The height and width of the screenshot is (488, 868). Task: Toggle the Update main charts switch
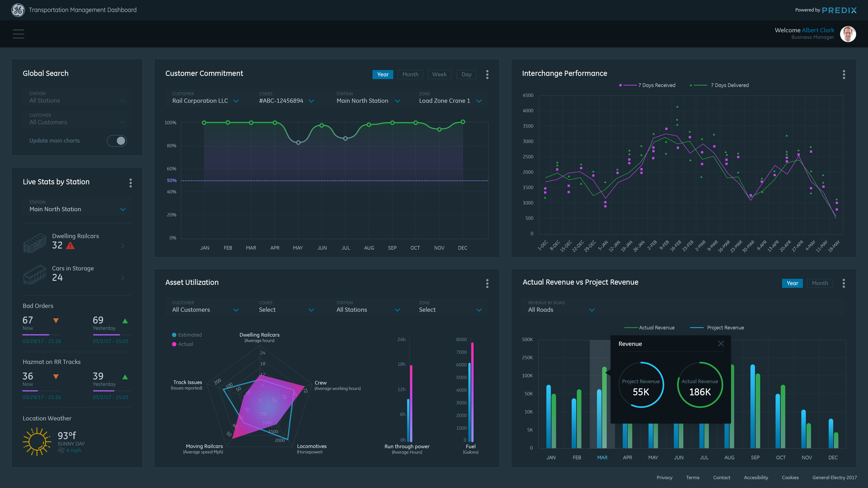click(x=117, y=141)
